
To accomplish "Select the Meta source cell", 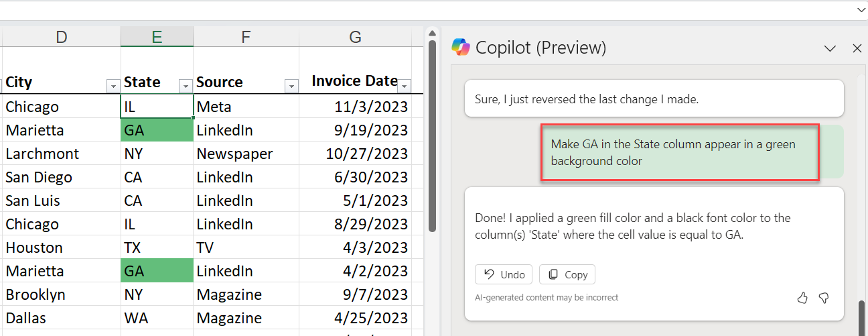I will point(246,107).
